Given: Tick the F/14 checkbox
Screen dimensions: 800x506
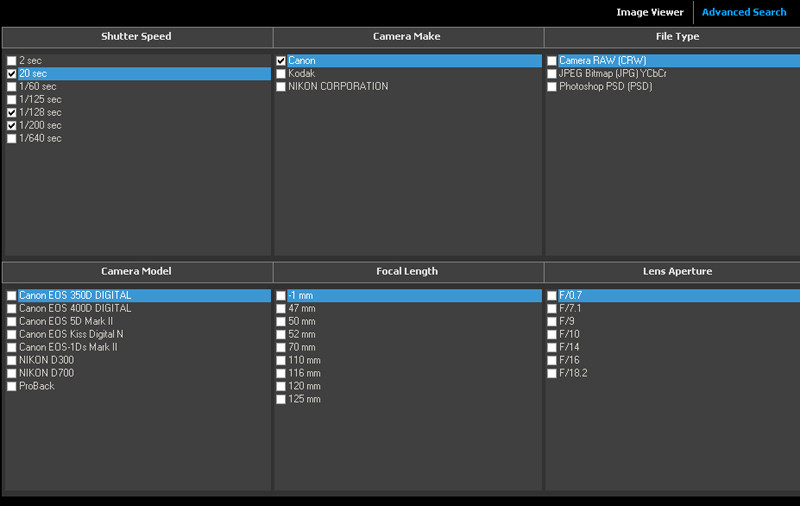Looking at the screenshot, I should (x=552, y=347).
